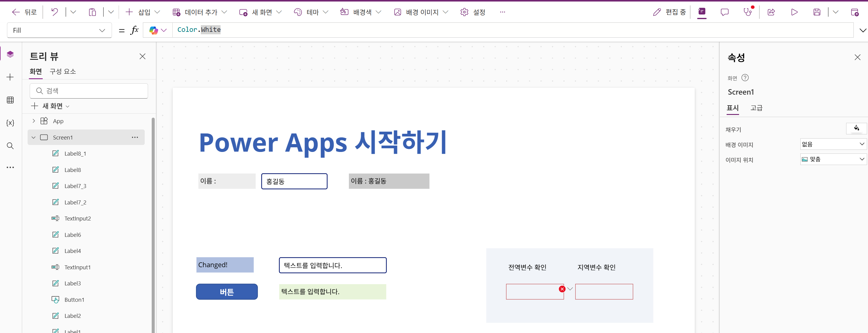Close the 속성 properties panel
This screenshot has width=868, height=333.
click(858, 58)
